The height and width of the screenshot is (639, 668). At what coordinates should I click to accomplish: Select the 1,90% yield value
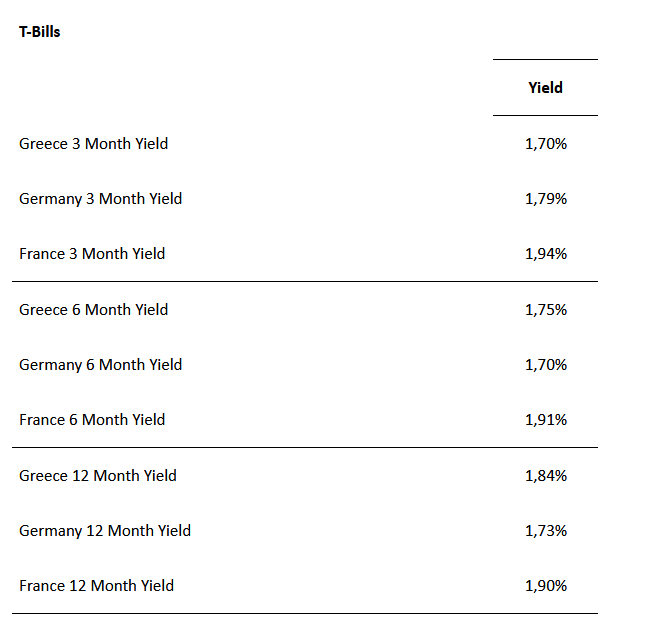pyautogui.click(x=545, y=586)
